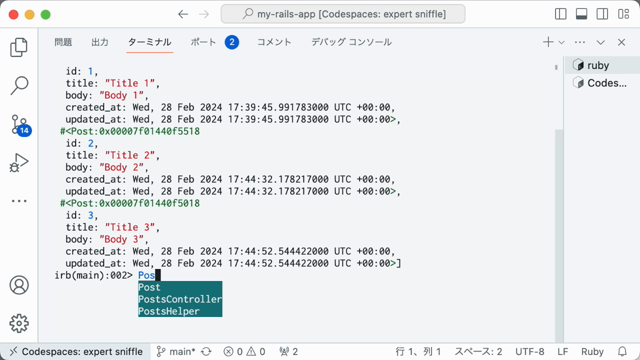Click the #<Post:0x00007f01440f5018 text

point(130,203)
